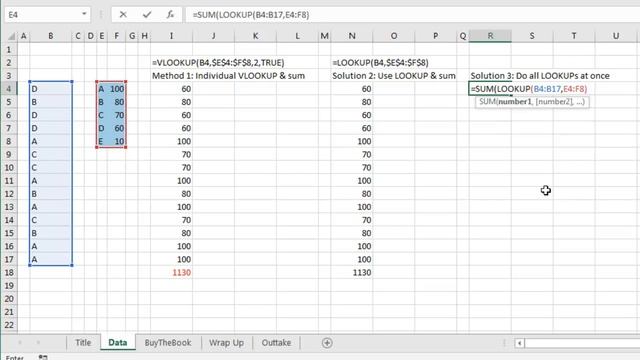Click cell B8 containing A
This screenshot has width=640, height=360.
click(51, 141)
